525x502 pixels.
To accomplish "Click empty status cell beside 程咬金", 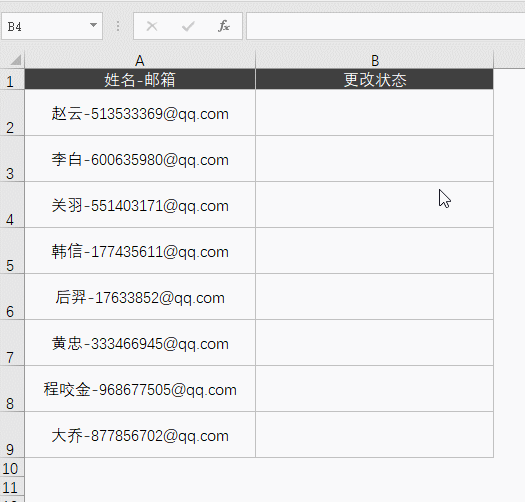I will (374, 389).
